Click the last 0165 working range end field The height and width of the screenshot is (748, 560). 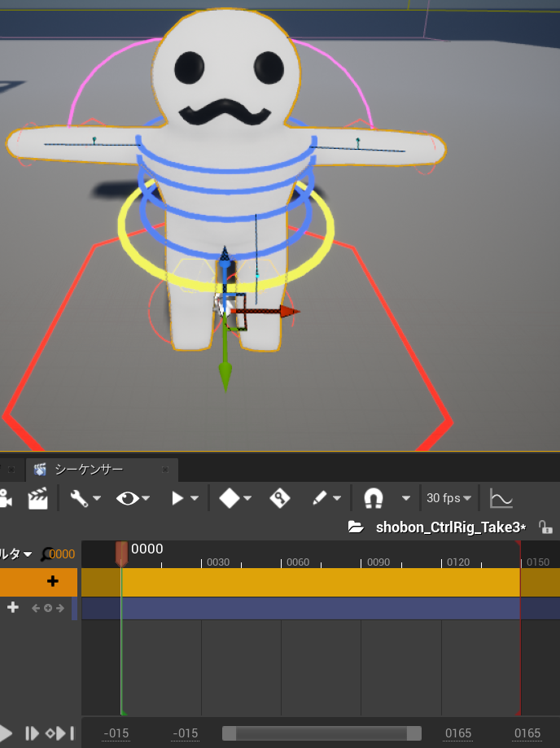pos(527,733)
